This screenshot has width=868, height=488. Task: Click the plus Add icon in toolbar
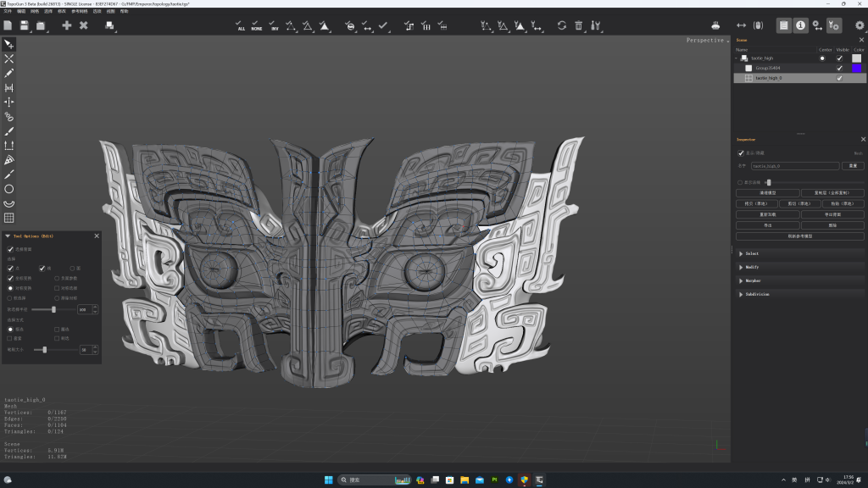click(x=66, y=25)
